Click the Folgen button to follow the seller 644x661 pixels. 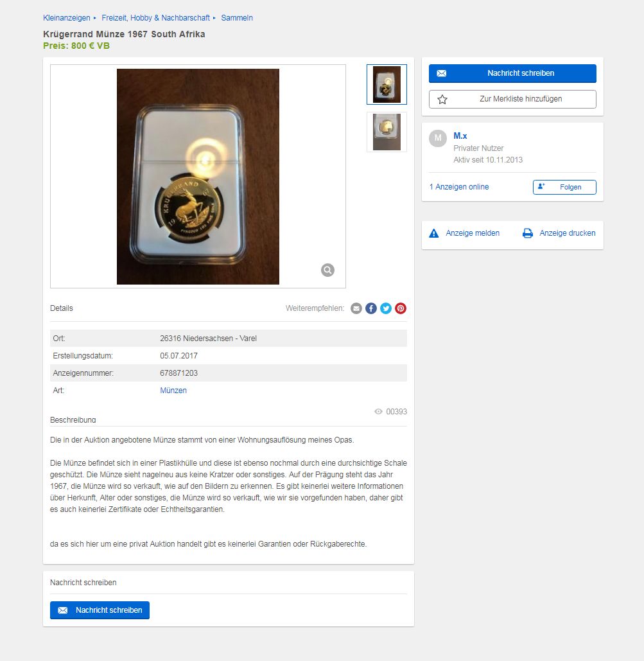point(564,187)
